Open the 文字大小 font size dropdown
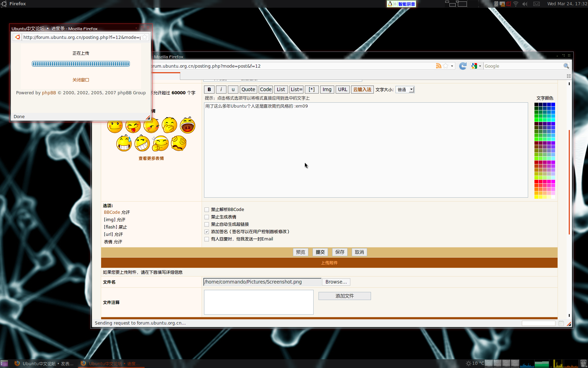Viewport: 588px width, 368px height. (405, 89)
